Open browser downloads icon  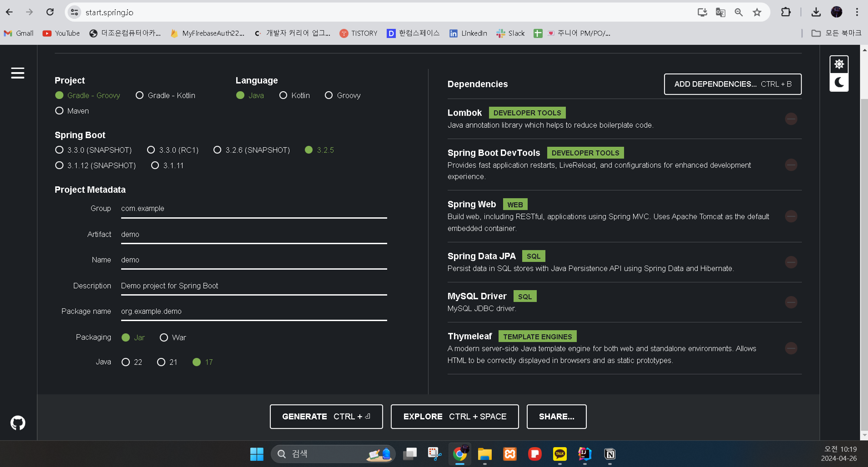(816, 12)
